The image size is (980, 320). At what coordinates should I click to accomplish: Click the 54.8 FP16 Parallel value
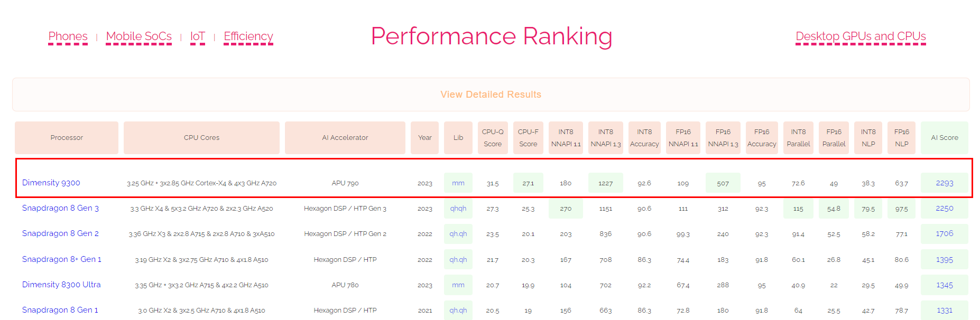(834, 208)
